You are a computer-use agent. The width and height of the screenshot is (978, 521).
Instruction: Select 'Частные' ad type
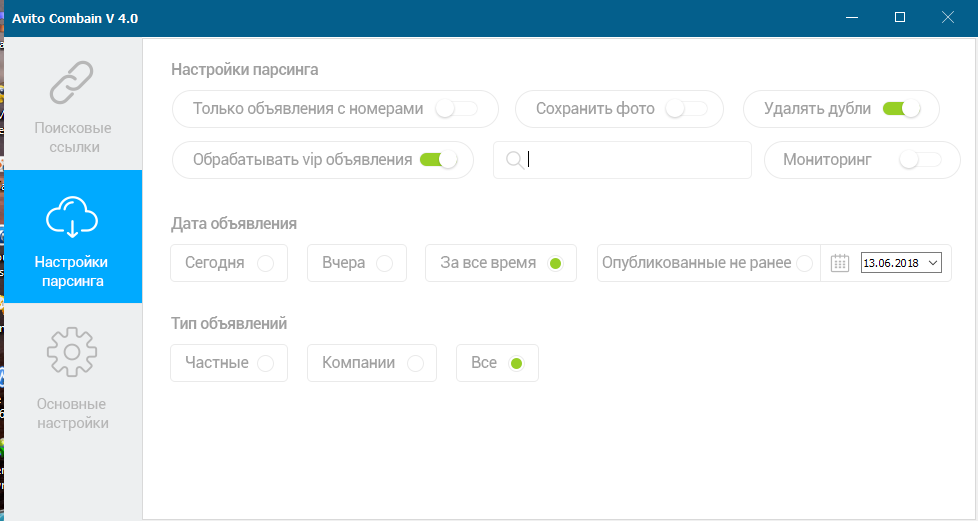click(x=265, y=363)
